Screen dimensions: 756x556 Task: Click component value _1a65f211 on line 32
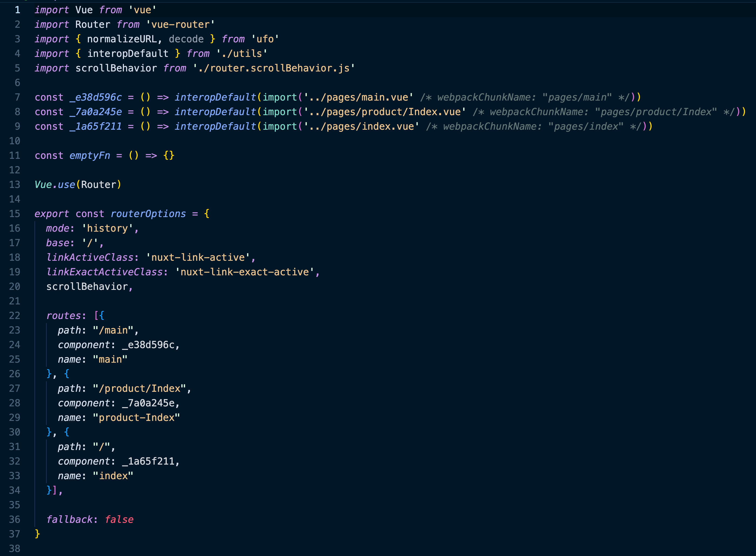point(148,461)
